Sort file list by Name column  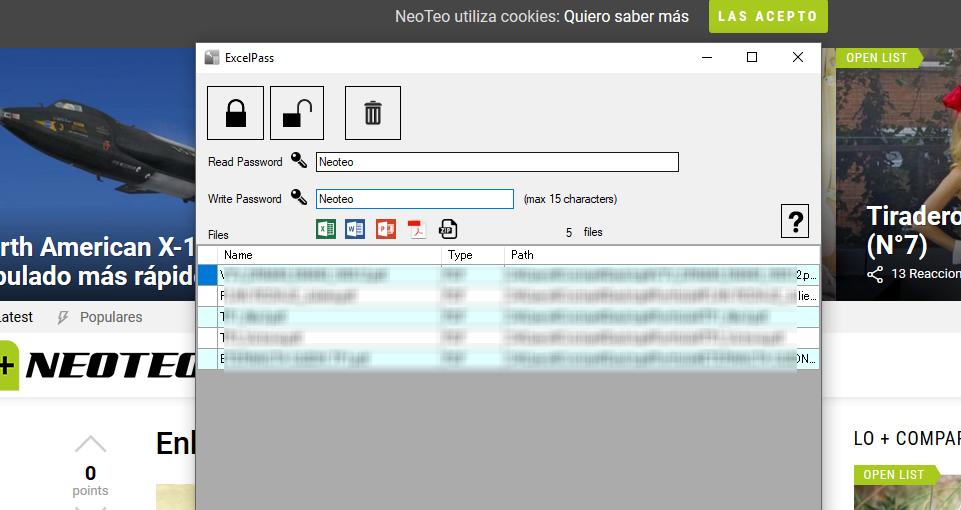[x=330, y=255]
